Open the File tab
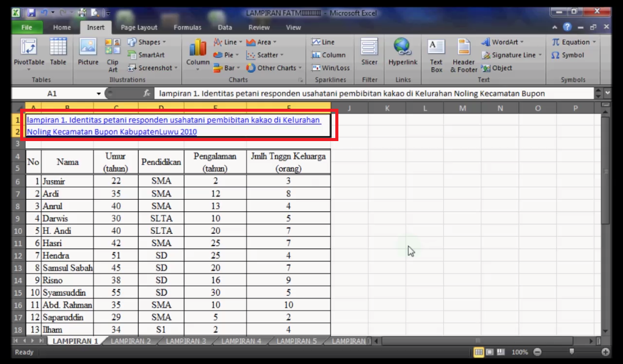The height and width of the screenshot is (364, 623). pos(27,27)
